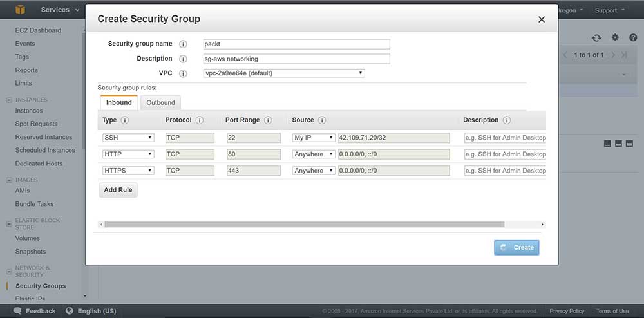The image size is (644, 318).
Task: Open the help question mark icon
Action: pos(633,38)
